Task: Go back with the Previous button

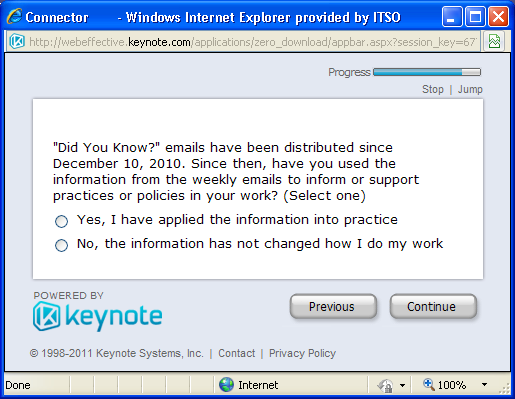Action: pos(333,306)
